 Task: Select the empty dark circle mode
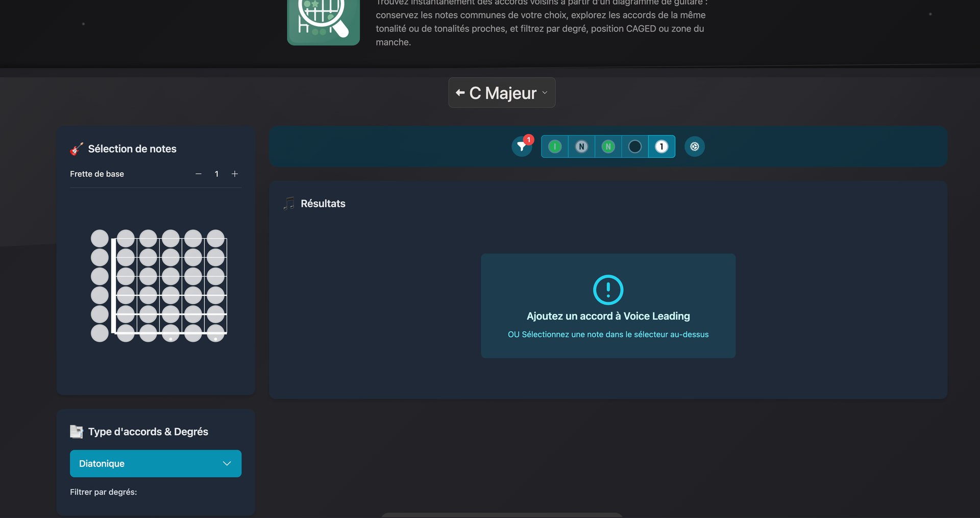pos(635,147)
